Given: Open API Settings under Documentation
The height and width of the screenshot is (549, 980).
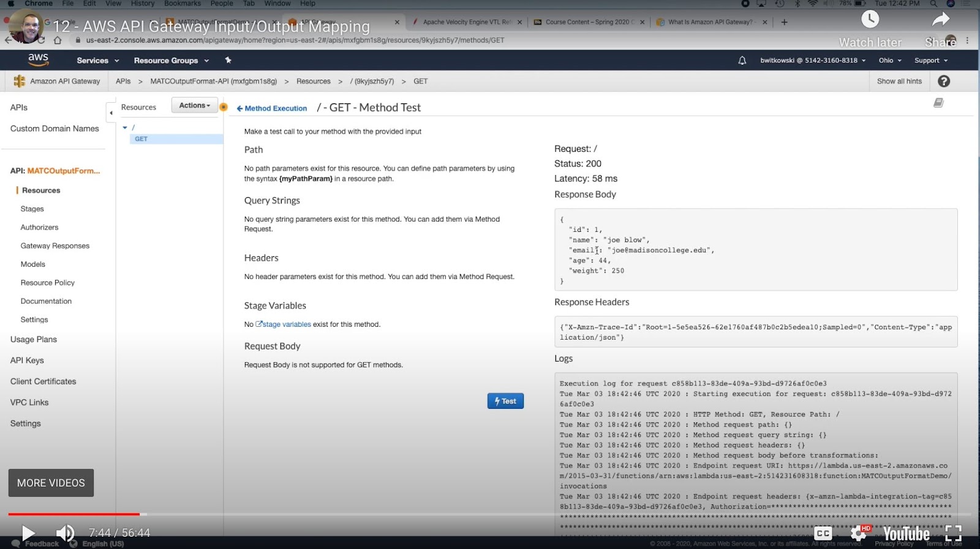Looking at the screenshot, I should [x=34, y=319].
